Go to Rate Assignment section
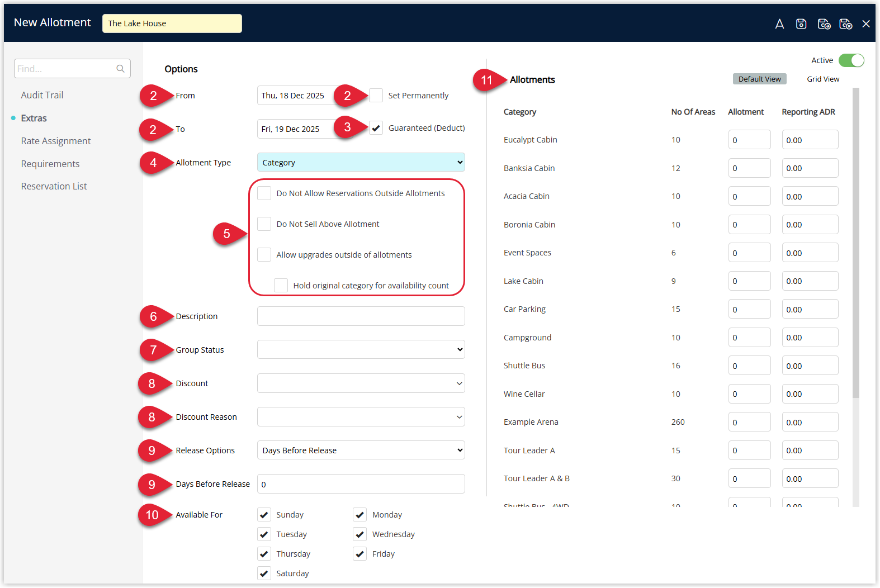Viewport: 880px width, 588px height. point(56,141)
